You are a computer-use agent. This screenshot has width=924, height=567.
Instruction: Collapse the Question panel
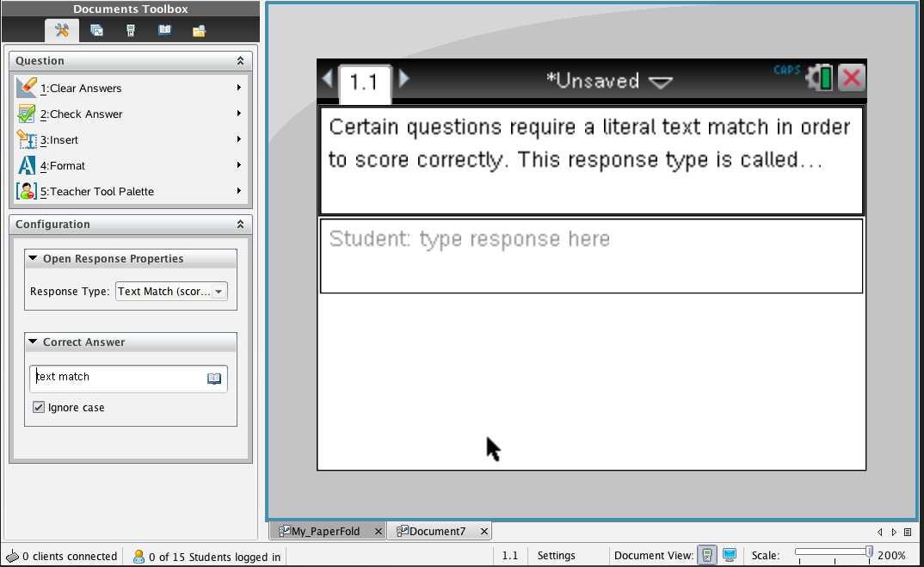point(240,61)
